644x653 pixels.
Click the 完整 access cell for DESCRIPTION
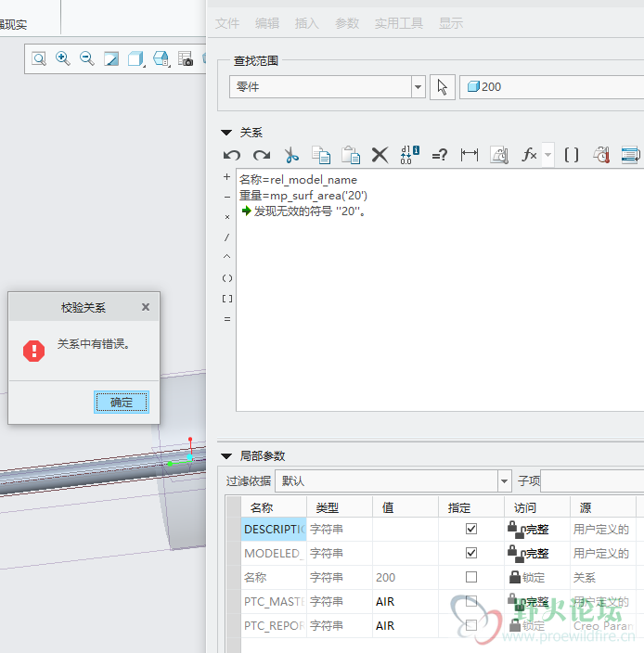537,530
